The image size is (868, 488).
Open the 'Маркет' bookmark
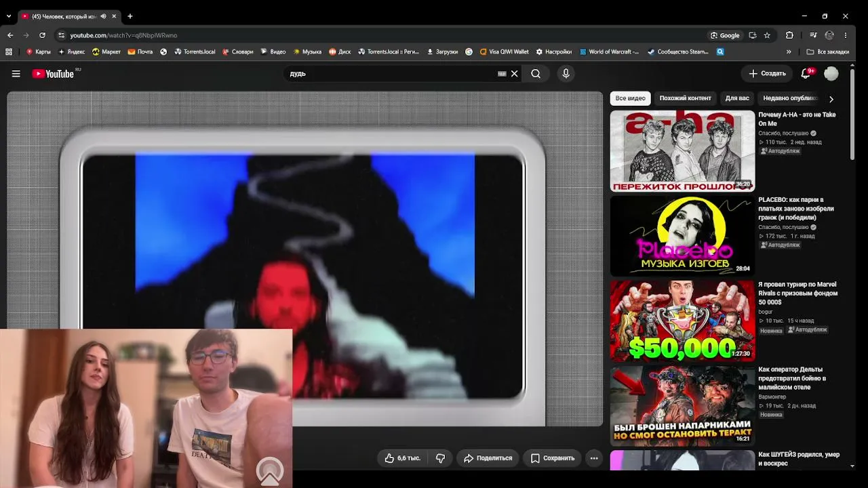click(106, 52)
